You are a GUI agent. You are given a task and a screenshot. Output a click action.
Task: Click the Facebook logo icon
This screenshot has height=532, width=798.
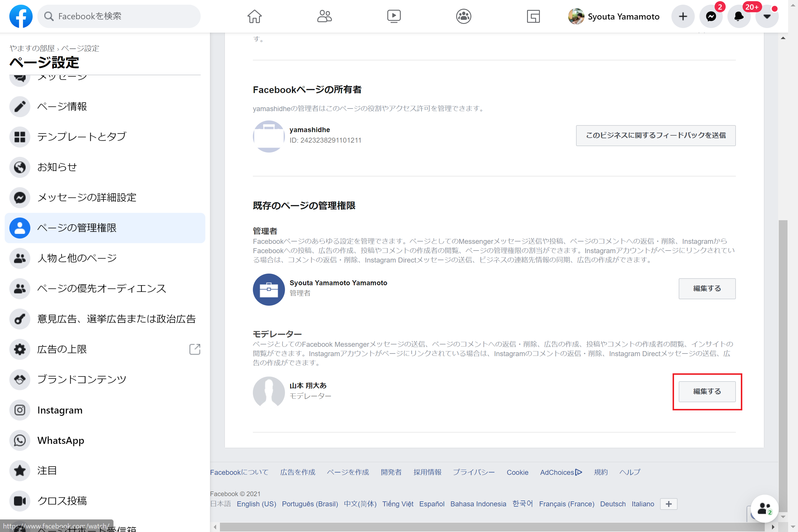(21, 16)
